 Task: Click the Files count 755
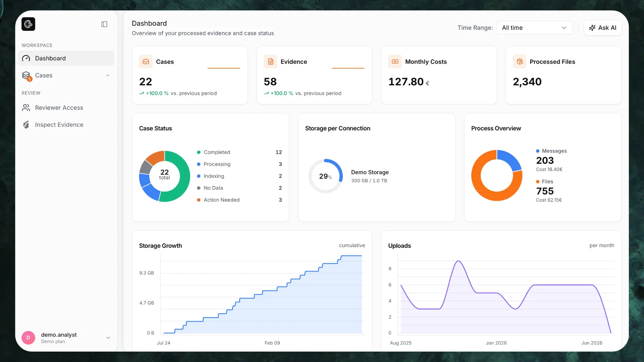(x=545, y=191)
